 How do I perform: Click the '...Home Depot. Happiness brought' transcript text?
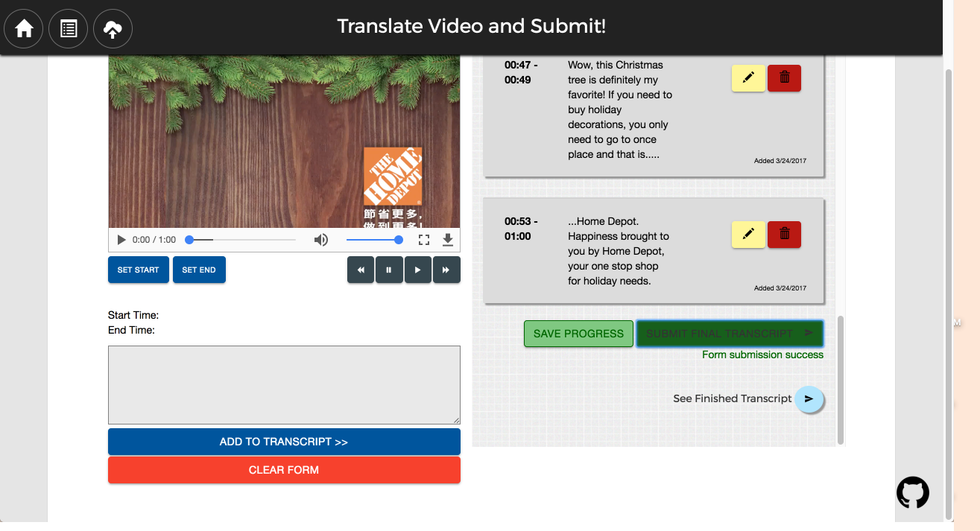[619, 251]
